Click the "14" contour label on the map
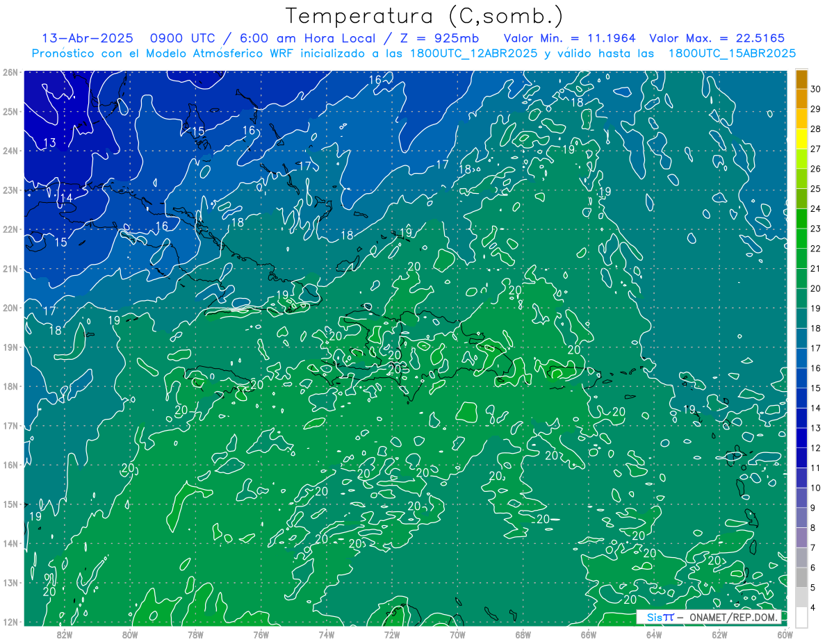834x644 pixels. [x=66, y=199]
